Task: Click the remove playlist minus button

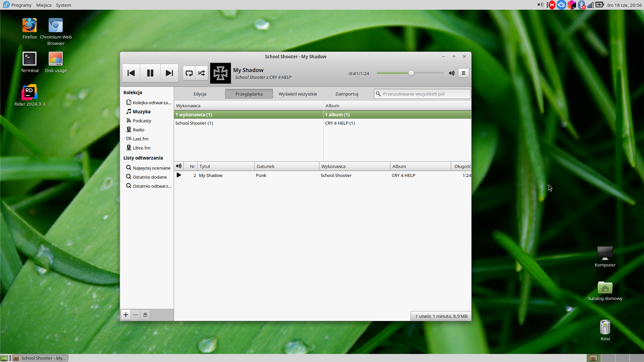Action: point(136,315)
